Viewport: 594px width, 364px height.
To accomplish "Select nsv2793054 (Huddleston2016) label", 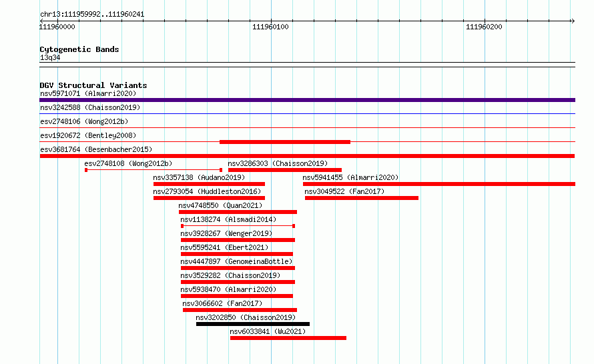I will pyautogui.click(x=207, y=191).
